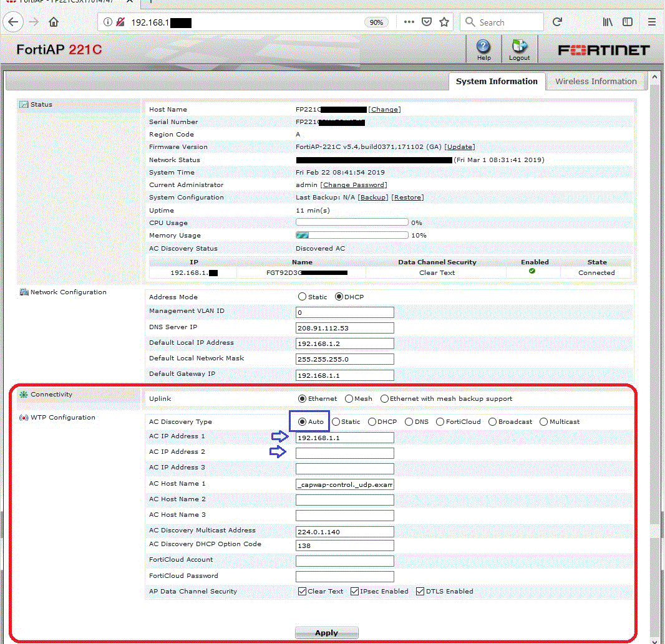Set AC Discovery Type to Static
665x644 pixels.
(x=336, y=422)
